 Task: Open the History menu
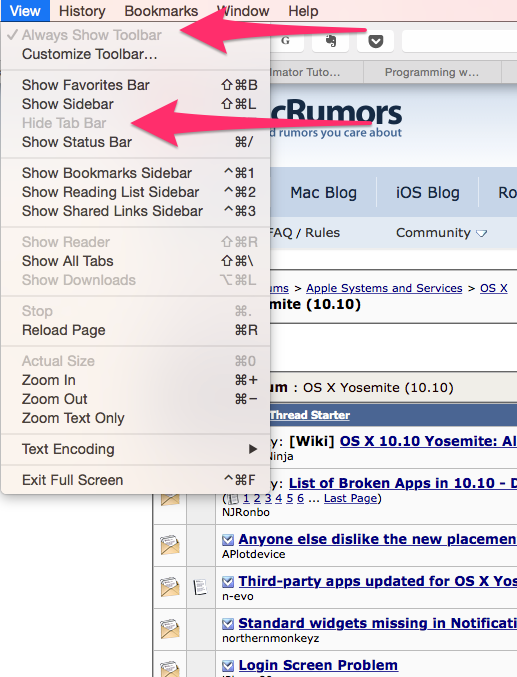tap(82, 11)
